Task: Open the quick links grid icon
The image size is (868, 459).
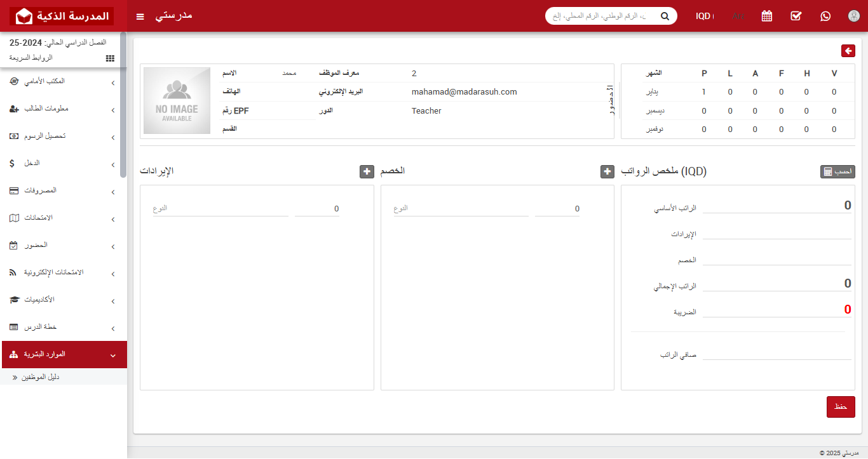Action: tap(109, 58)
